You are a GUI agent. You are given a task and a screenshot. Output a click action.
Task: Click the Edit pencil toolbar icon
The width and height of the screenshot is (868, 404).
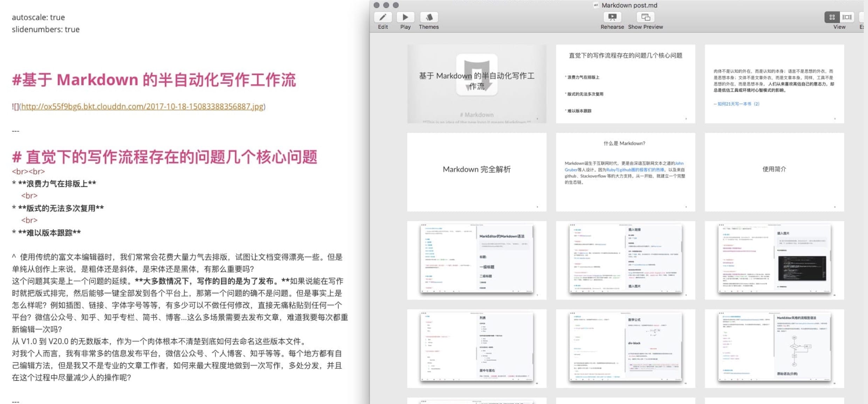(383, 17)
